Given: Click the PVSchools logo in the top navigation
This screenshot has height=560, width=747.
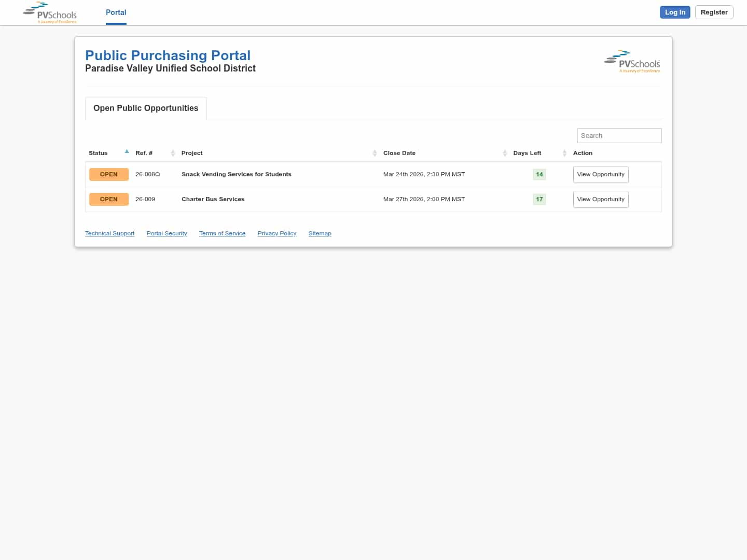Looking at the screenshot, I should point(50,12).
